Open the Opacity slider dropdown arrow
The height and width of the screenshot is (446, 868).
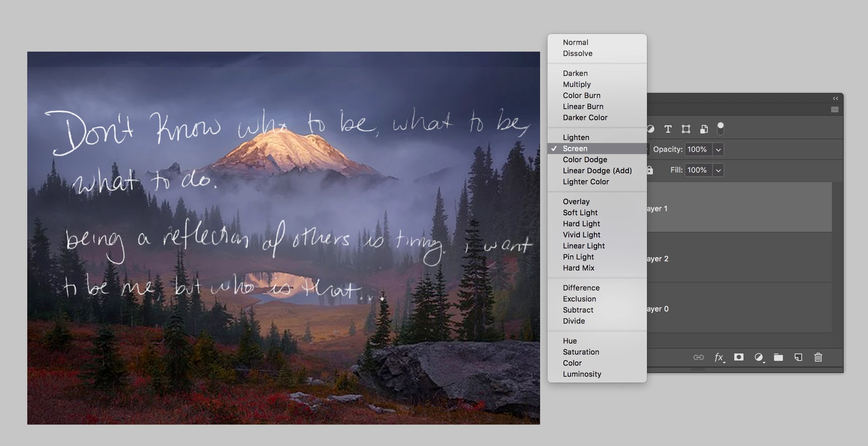coord(718,150)
